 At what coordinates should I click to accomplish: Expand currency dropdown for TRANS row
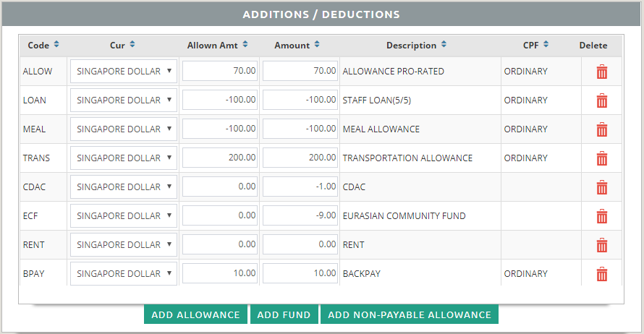pyautogui.click(x=124, y=158)
